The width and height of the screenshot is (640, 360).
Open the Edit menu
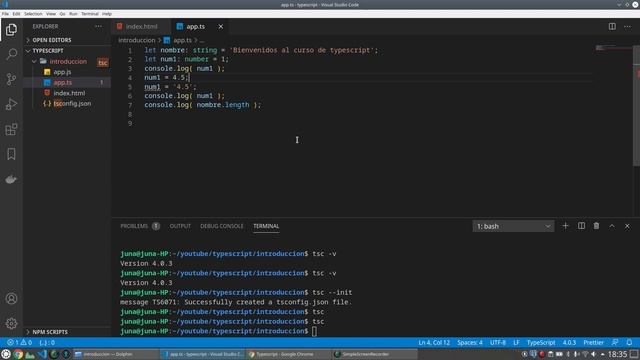click(x=16, y=14)
